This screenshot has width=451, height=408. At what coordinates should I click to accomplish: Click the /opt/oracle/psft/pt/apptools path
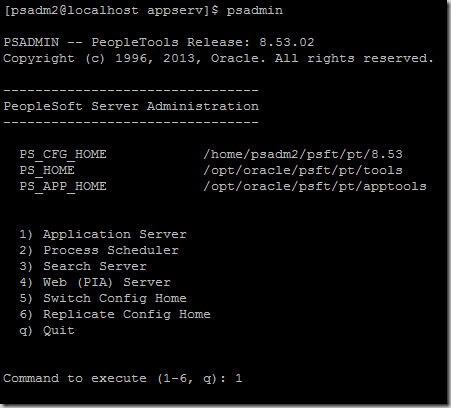point(315,186)
